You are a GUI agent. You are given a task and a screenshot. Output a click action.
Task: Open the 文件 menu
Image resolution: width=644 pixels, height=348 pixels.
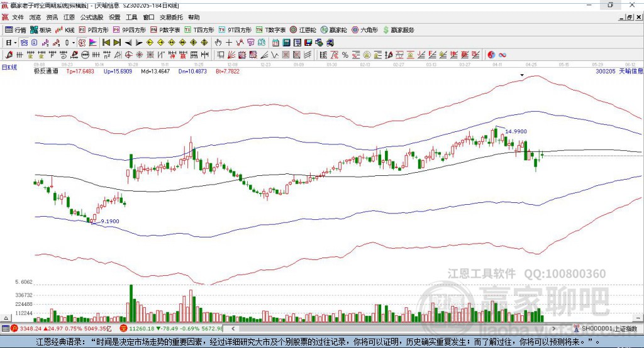[x=18, y=17]
